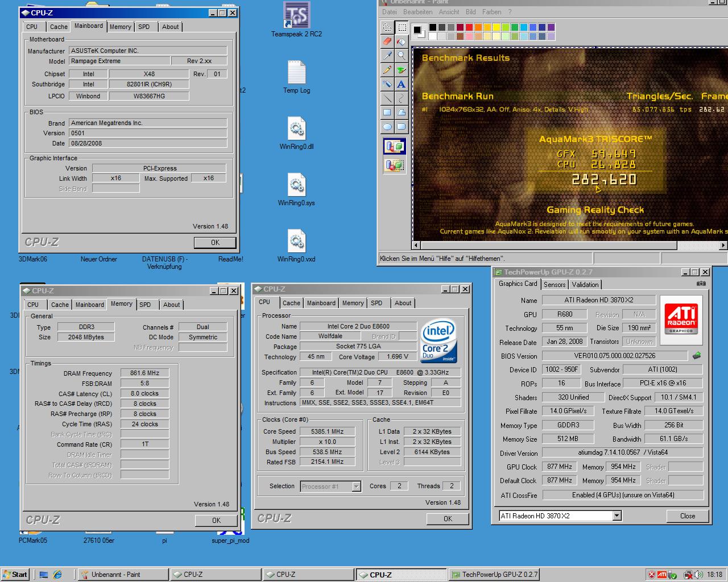Open Cache tab in CPU-Z Memory window
728x582 pixels.
60,305
